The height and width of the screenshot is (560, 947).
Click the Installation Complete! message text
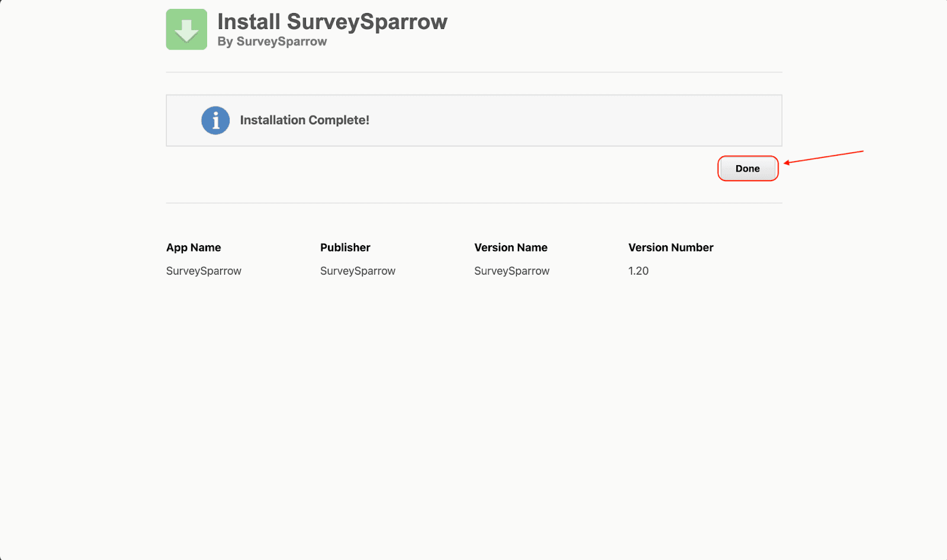[x=304, y=120]
